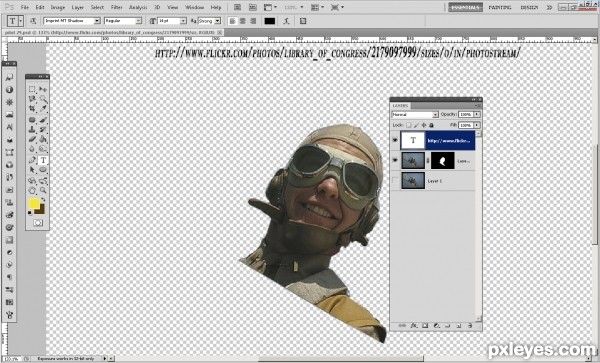Open the Fill slider arrow
Image resolution: width=600 pixels, height=363 pixels.
[x=477, y=125]
